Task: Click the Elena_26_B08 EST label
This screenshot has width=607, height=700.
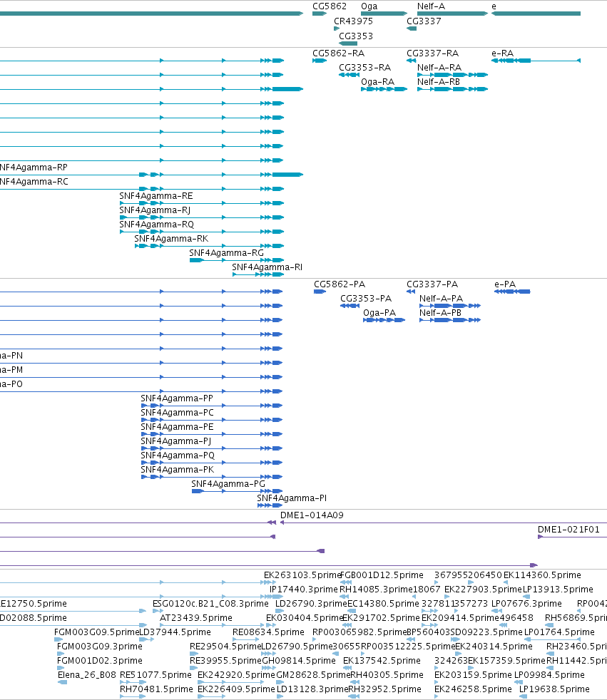Action: click(x=86, y=676)
